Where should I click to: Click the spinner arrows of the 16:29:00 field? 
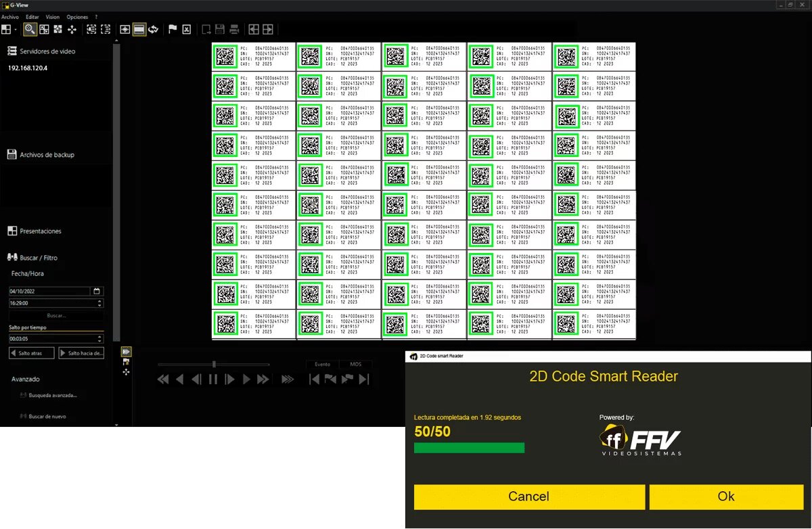(x=100, y=304)
